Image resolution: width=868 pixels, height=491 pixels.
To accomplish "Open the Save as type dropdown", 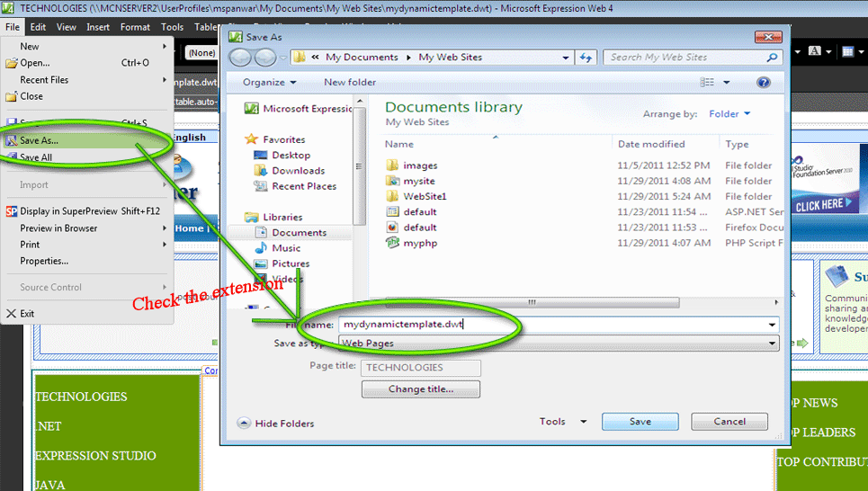I will (x=559, y=344).
